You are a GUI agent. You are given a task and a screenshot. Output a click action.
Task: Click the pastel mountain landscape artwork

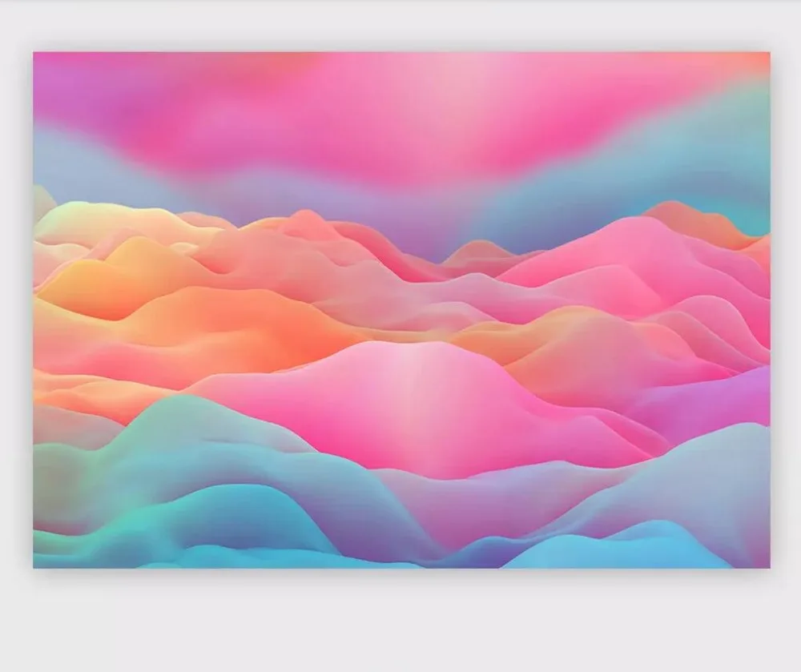pos(401,310)
